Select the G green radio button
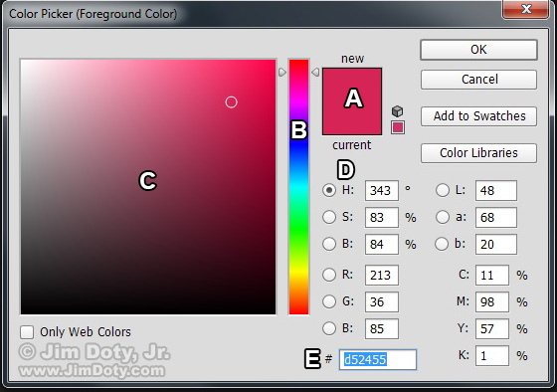This screenshot has height=392, width=557. coord(329,301)
